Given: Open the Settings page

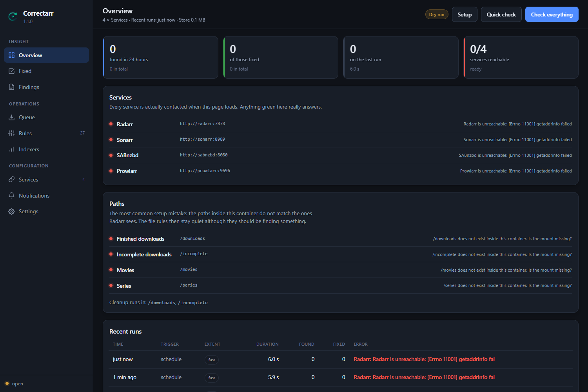Looking at the screenshot, I should [46, 211].
